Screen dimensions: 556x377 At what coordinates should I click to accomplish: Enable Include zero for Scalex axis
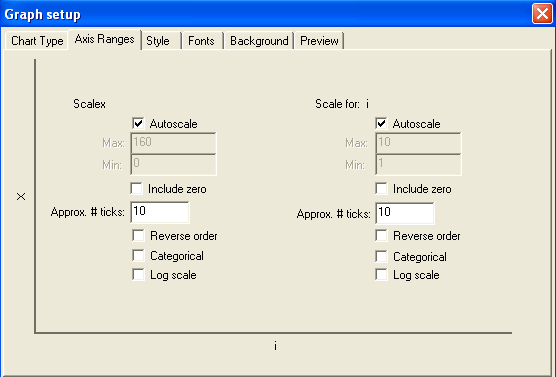(x=137, y=188)
